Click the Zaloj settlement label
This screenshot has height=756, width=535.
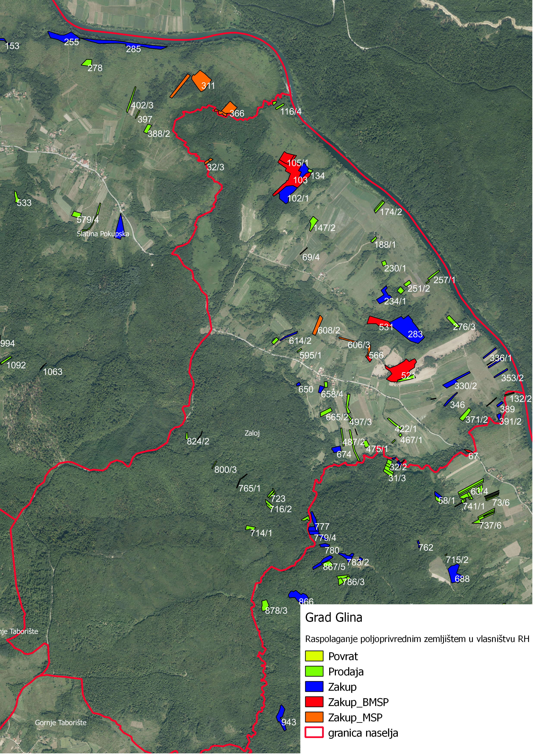point(252,433)
